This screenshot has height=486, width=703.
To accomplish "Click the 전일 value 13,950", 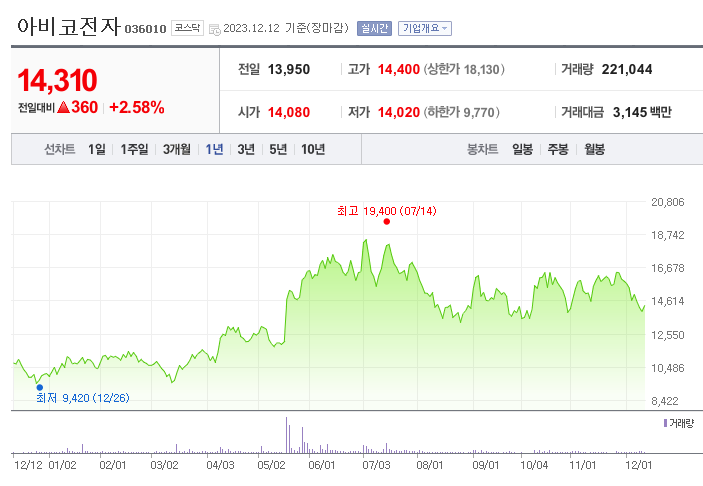I will point(289,69).
